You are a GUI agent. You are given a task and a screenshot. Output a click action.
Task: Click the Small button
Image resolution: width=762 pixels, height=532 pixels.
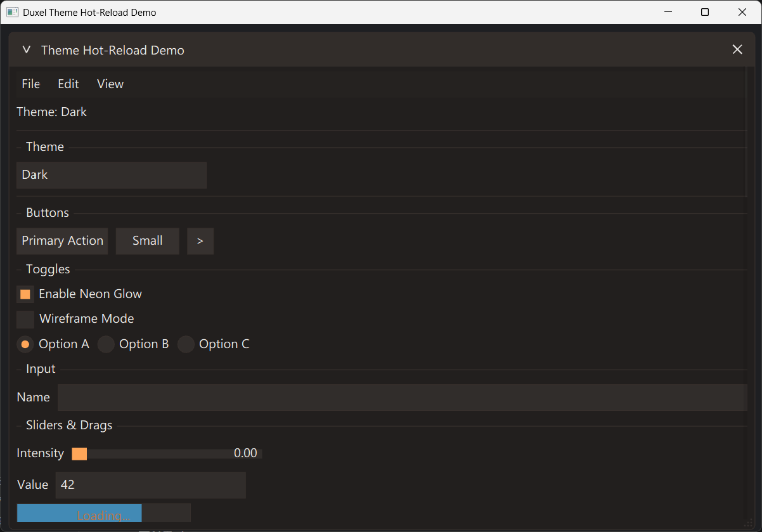148,241
